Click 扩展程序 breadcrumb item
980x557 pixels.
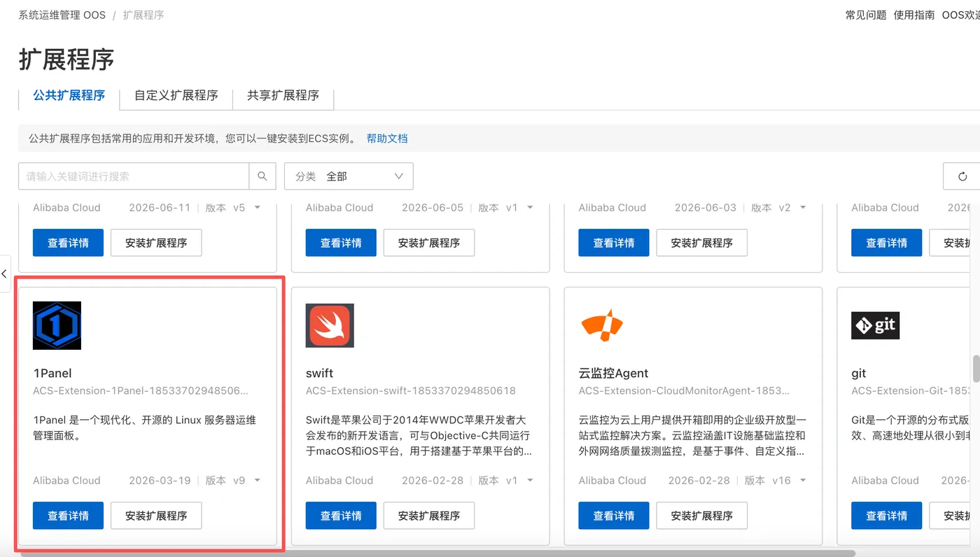click(143, 15)
